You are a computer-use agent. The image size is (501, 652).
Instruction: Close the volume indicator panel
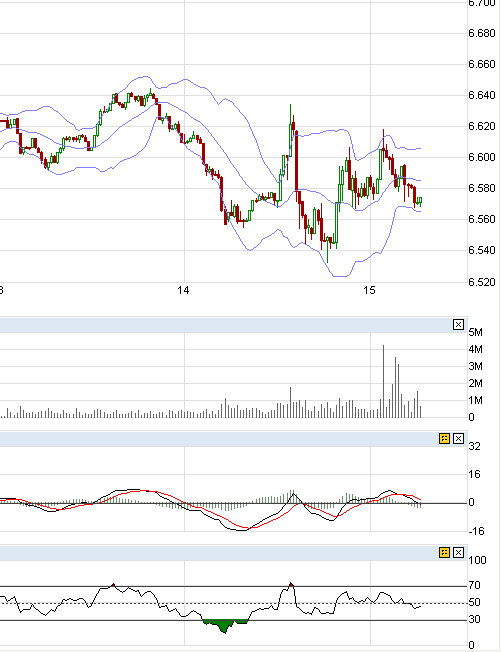458,325
